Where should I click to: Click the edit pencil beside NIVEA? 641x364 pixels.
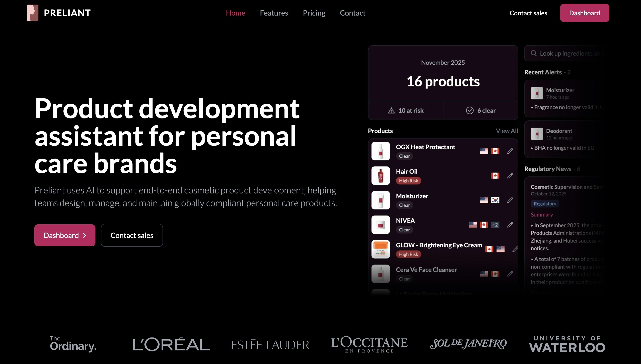click(x=510, y=225)
